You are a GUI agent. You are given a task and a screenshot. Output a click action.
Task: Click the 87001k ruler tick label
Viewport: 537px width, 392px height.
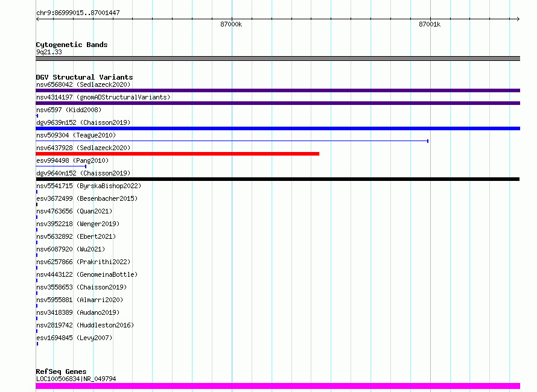(x=430, y=24)
